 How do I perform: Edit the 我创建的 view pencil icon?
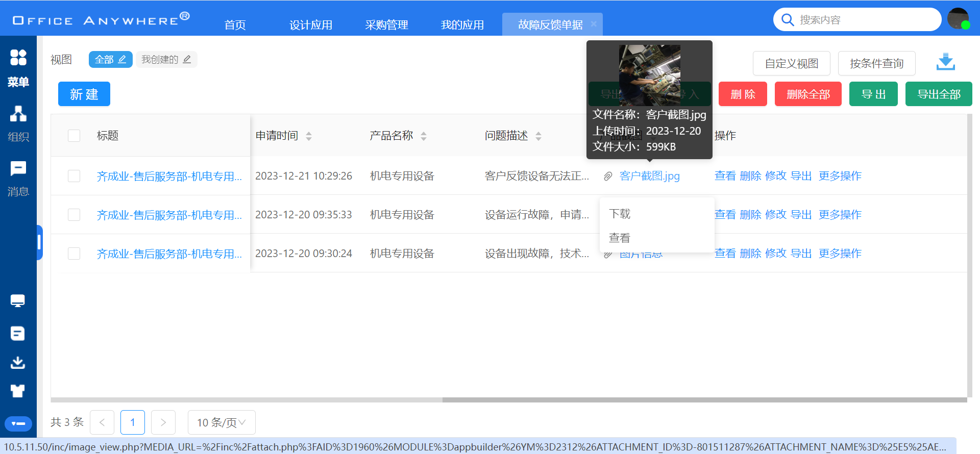click(187, 59)
